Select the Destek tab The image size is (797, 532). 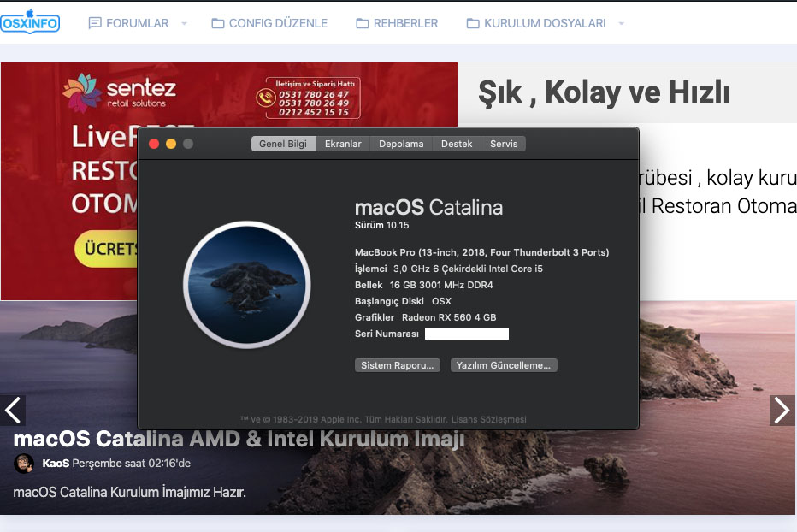[457, 144]
